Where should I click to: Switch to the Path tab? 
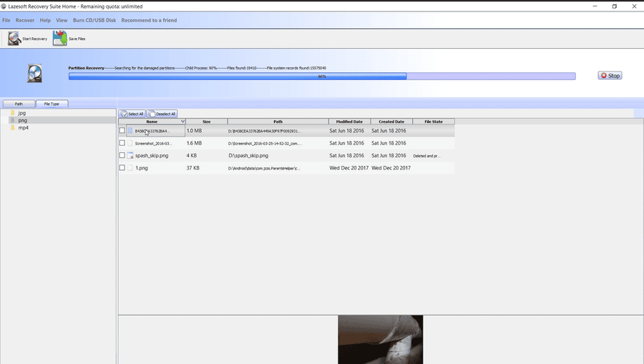point(19,104)
